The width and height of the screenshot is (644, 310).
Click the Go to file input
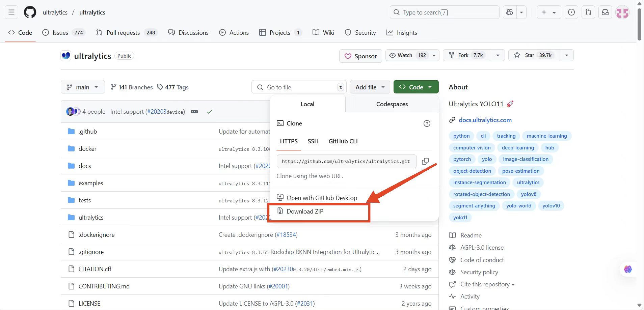pos(299,87)
